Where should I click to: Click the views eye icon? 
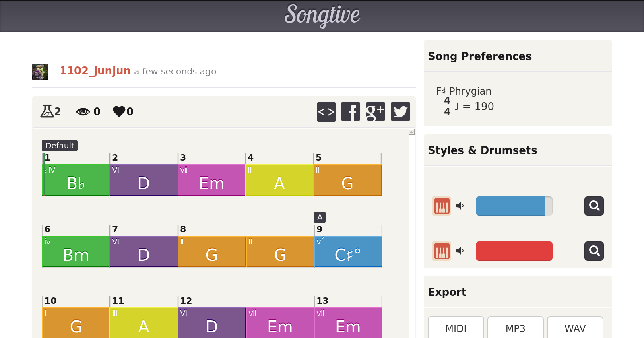[x=83, y=111]
